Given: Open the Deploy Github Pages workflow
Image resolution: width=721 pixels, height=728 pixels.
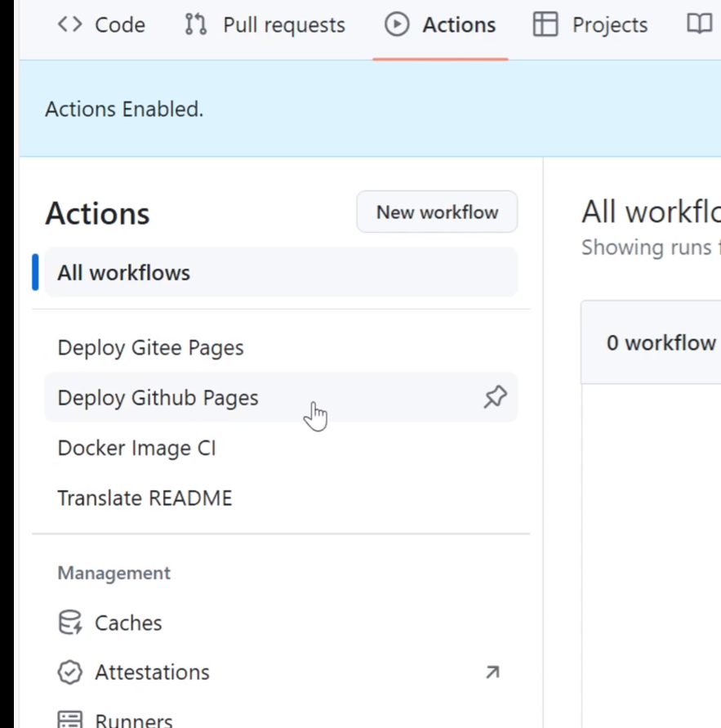Looking at the screenshot, I should [x=158, y=397].
